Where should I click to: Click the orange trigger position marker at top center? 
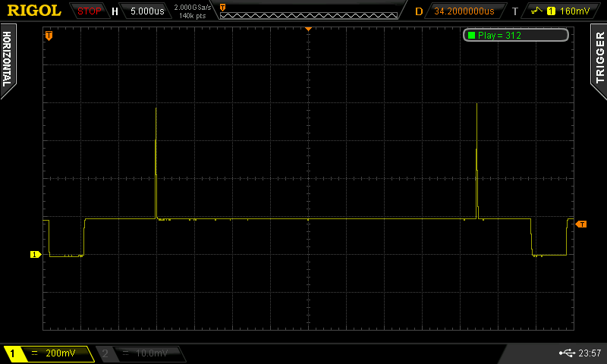pos(309,28)
